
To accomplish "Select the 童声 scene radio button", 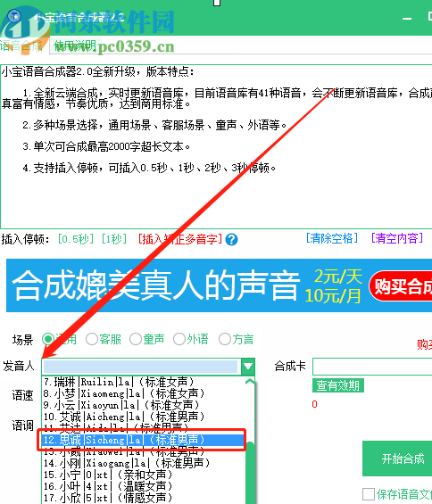I will [136, 339].
